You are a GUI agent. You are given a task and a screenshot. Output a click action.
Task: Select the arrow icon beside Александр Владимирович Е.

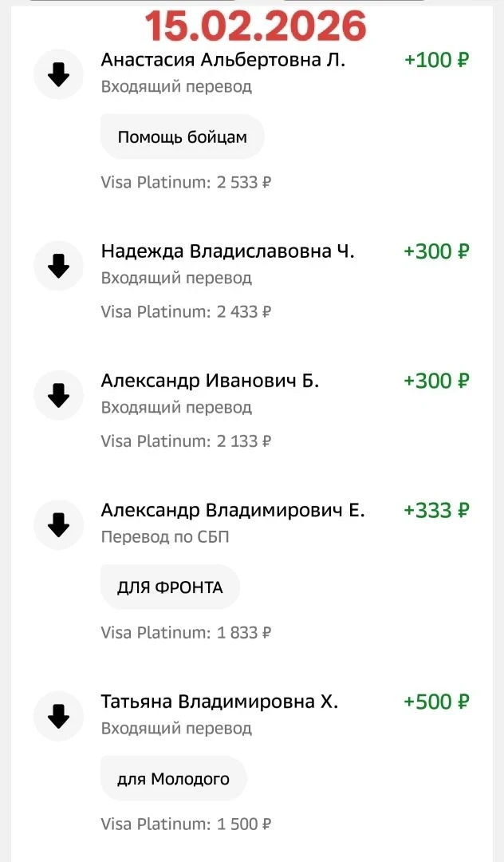coord(58,524)
